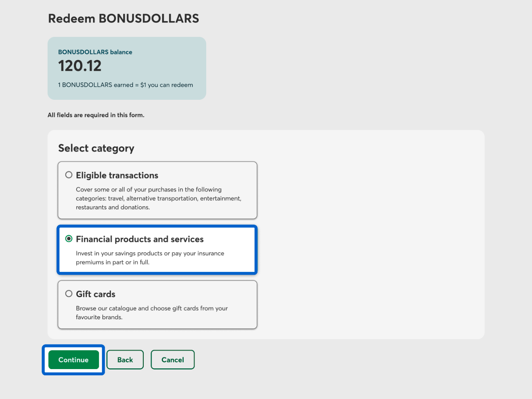The height and width of the screenshot is (399, 532).
Task: Click the travel and restaurants purchases description
Action: (158, 198)
